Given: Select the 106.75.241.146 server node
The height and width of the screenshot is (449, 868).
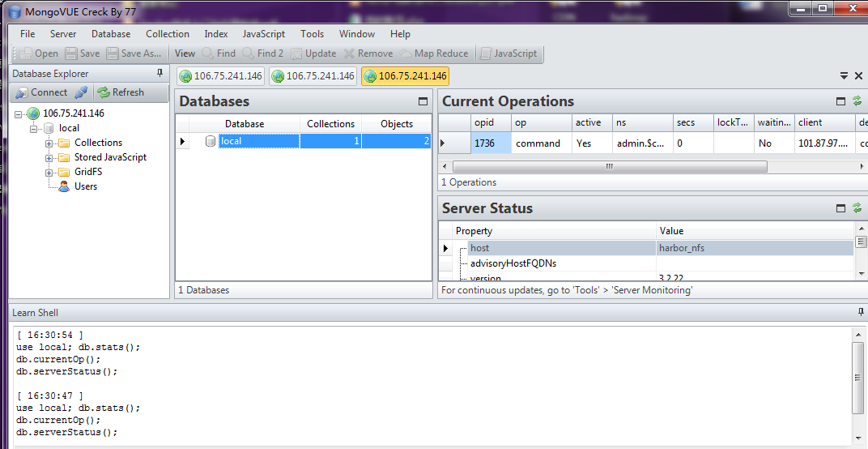Looking at the screenshot, I should coord(73,113).
